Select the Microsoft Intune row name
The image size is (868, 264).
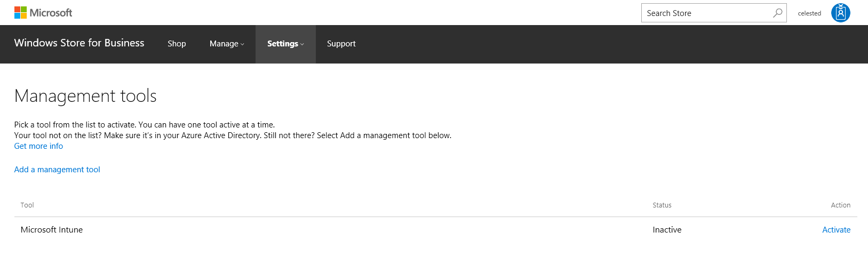pos(52,230)
